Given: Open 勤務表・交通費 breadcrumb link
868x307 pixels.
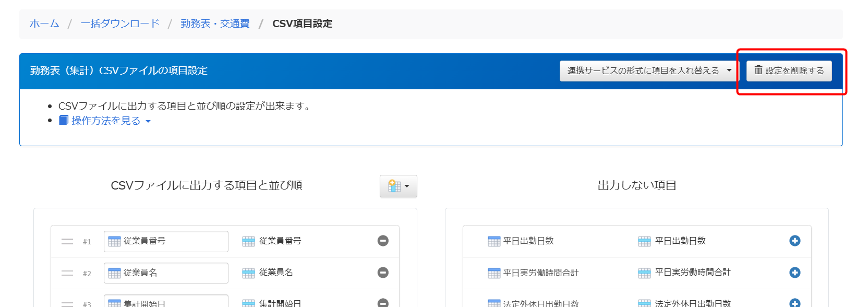Looking at the screenshot, I should pyautogui.click(x=215, y=23).
